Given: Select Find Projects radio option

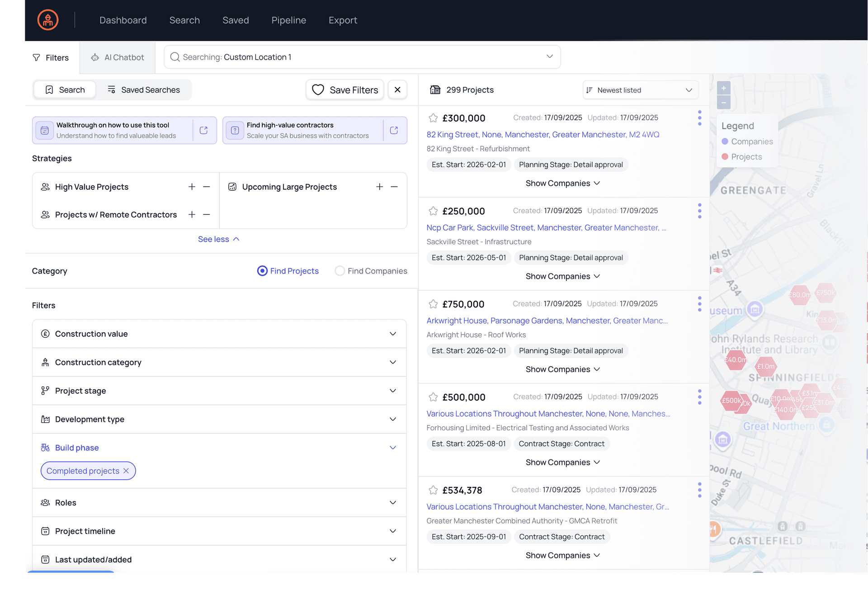Looking at the screenshot, I should (x=262, y=271).
